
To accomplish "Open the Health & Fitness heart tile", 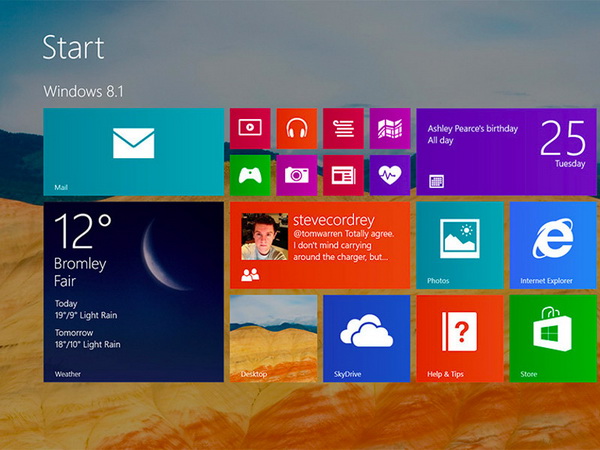I will pyautogui.click(x=389, y=175).
